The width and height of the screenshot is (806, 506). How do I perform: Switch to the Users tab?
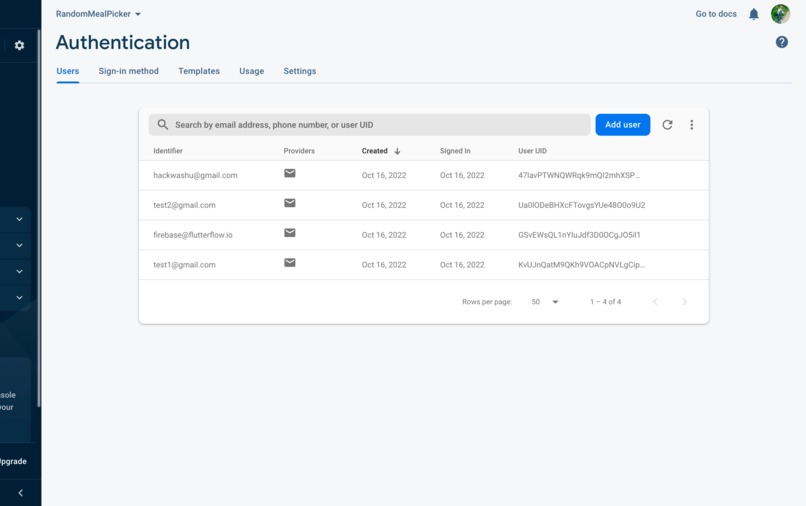pyautogui.click(x=68, y=71)
